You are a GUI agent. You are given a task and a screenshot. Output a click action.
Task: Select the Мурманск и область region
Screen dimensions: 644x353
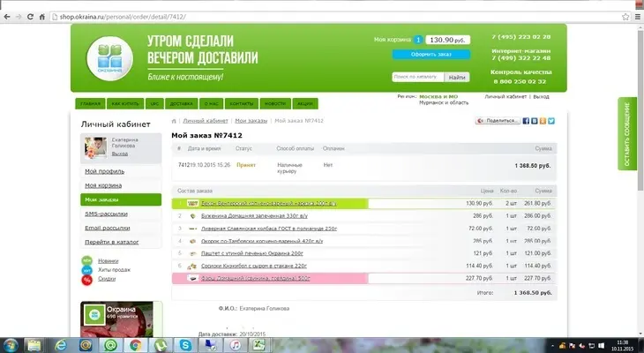[444, 102]
